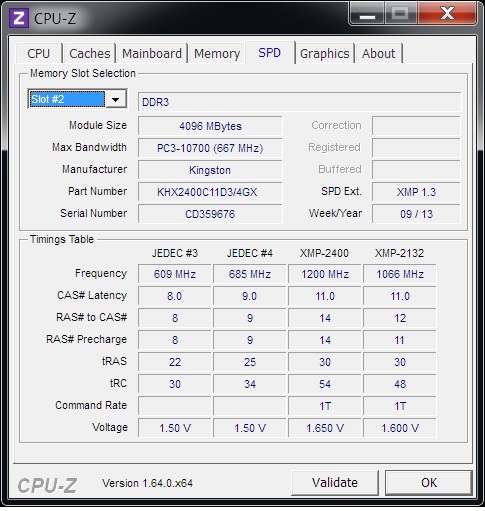The image size is (485, 511).
Task: Open the Caches tab
Action: 90,53
